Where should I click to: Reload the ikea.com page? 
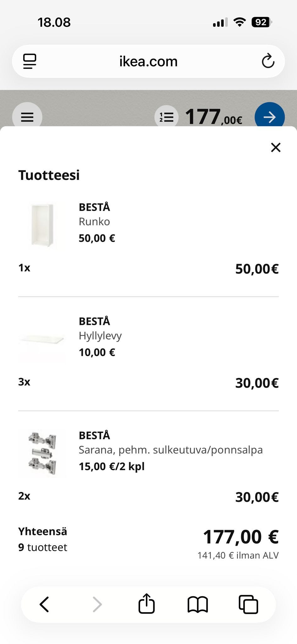click(268, 61)
